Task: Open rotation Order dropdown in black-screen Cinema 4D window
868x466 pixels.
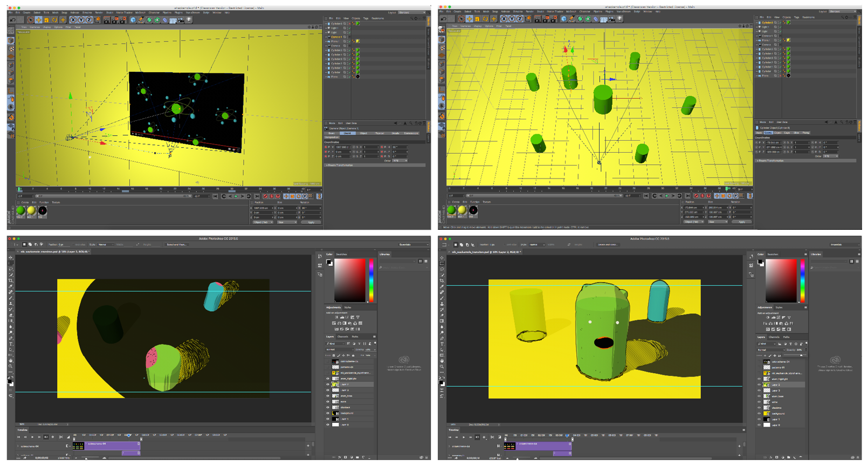Action: tap(400, 161)
